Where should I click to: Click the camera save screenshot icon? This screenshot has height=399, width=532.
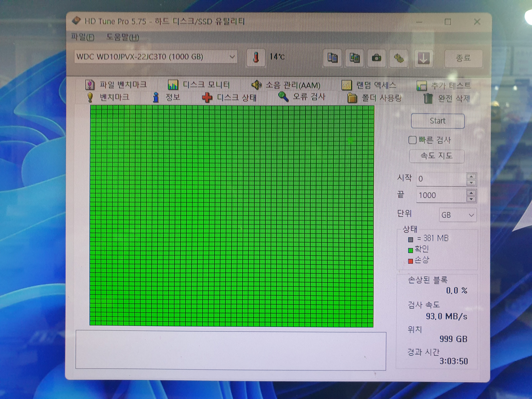(376, 58)
